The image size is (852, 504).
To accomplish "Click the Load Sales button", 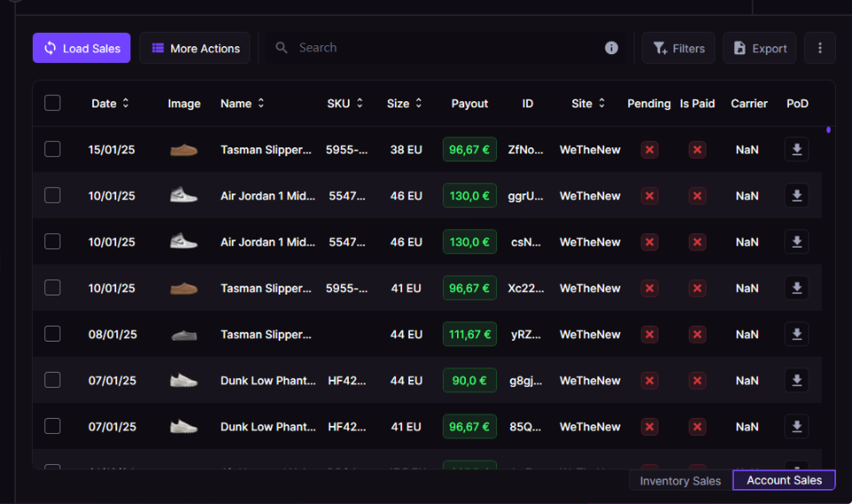I will (x=82, y=48).
